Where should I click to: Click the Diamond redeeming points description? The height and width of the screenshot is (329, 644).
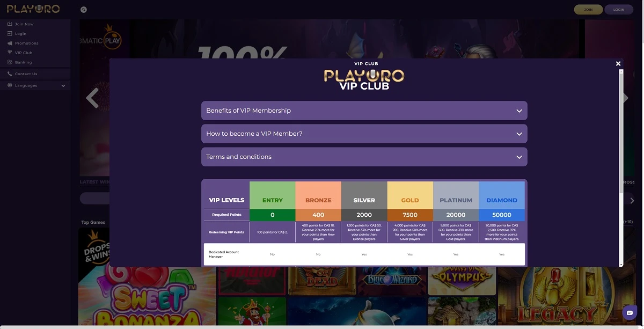[x=502, y=232]
